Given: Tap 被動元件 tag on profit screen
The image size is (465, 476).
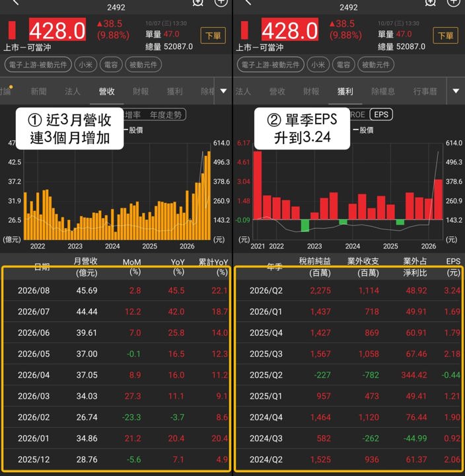Looking at the screenshot, I should (376, 65).
